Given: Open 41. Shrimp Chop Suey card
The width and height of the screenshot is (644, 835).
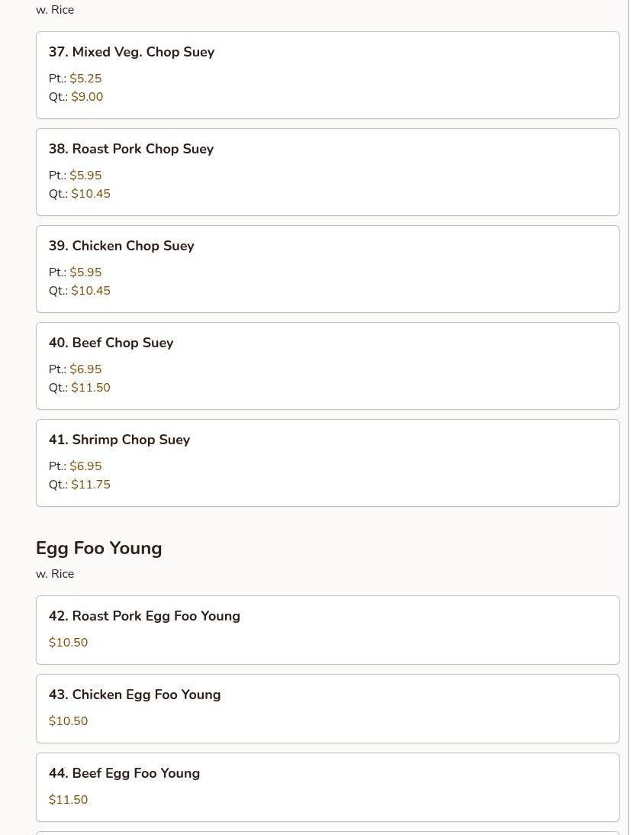Looking at the screenshot, I should point(327,463).
